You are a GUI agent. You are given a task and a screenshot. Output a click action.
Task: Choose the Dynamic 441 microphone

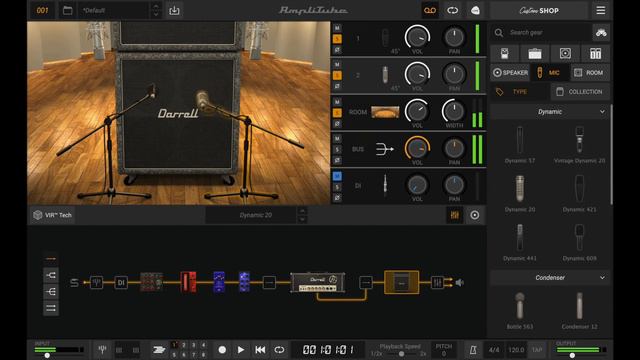coord(520,242)
